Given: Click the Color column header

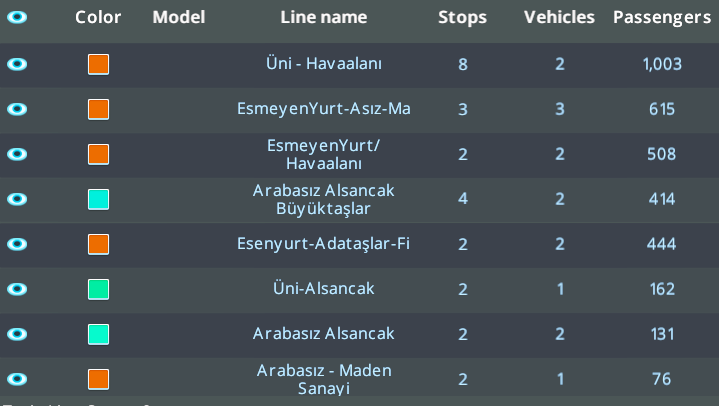Looking at the screenshot, I should point(98,17).
